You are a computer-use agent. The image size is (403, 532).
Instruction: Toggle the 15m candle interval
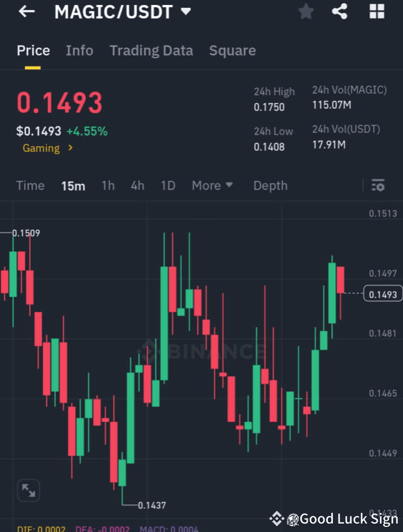click(x=73, y=186)
